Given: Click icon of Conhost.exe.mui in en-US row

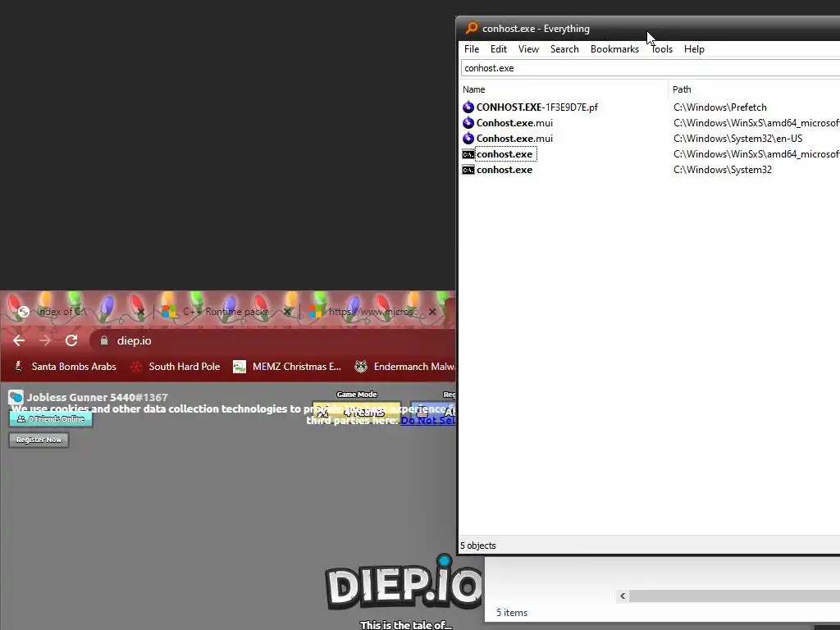Looking at the screenshot, I should [x=468, y=138].
